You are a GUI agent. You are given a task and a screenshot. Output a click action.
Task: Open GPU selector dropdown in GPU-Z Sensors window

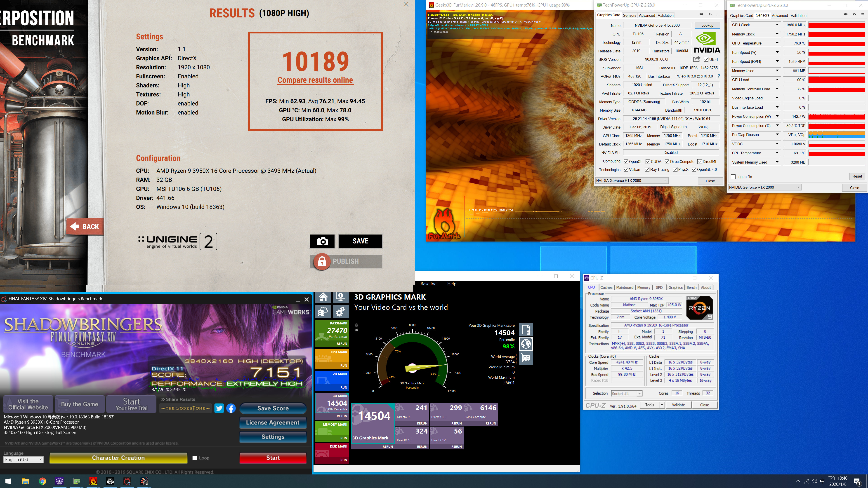764,187
